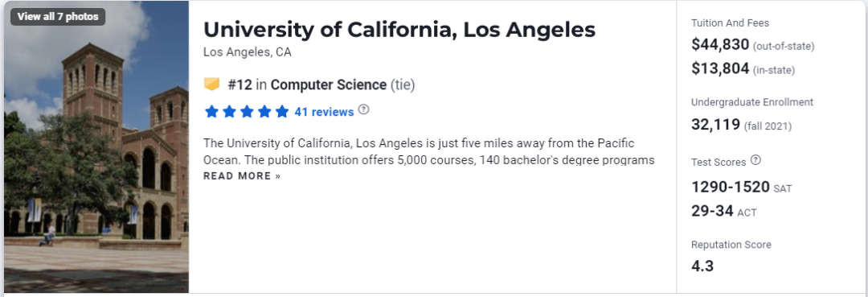Click the third blue rating star
The height and width of the screenshot is (297, 868).
click(247, 112)
